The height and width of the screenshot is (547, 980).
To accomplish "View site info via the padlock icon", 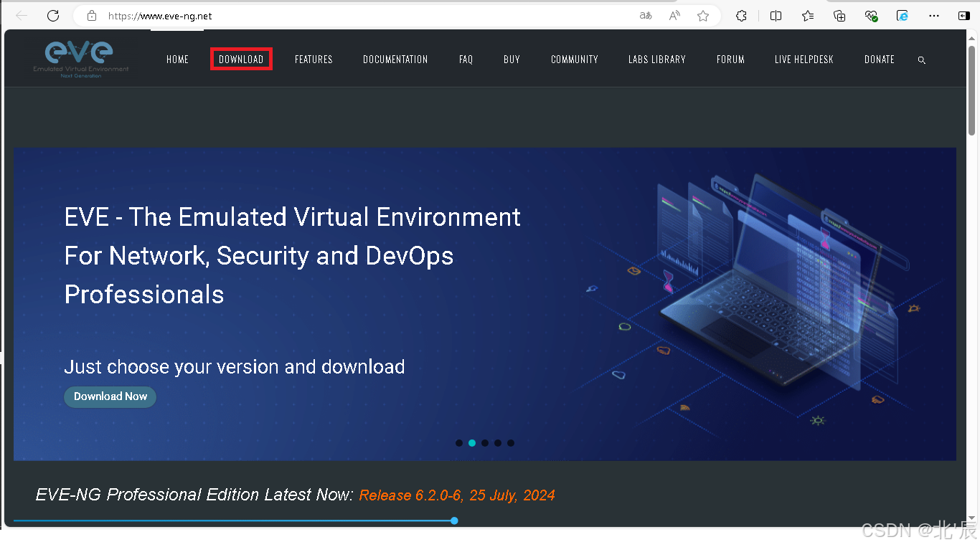I will pyautogui.click(x=92, y=15).
